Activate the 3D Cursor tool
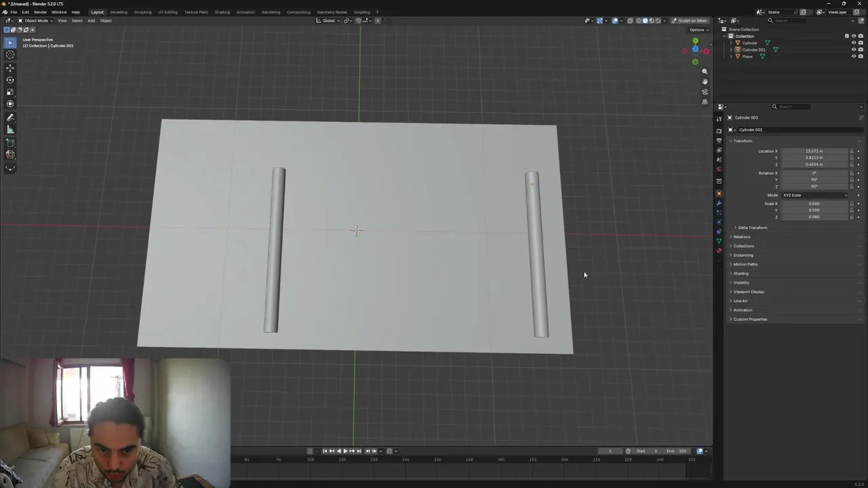The height and width of the screenshot is (488, 868). coord(10,55)
